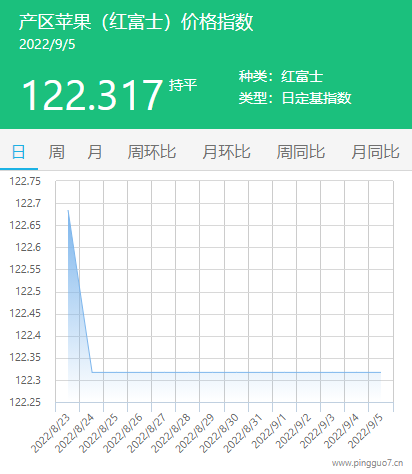The width and height of the screenshot is (412, 474).
Task: Switch to the 月环比 tab
Action: (226, 152)
